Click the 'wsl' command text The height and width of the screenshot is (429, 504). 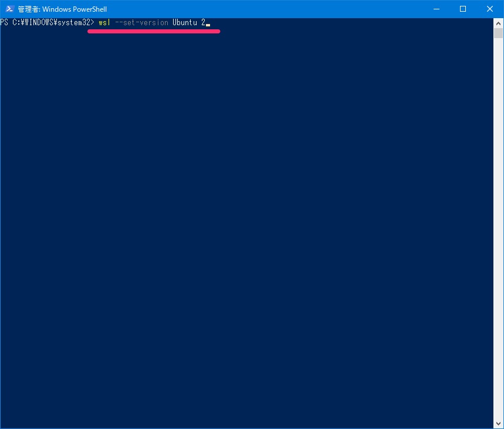(x=104, y=22)
